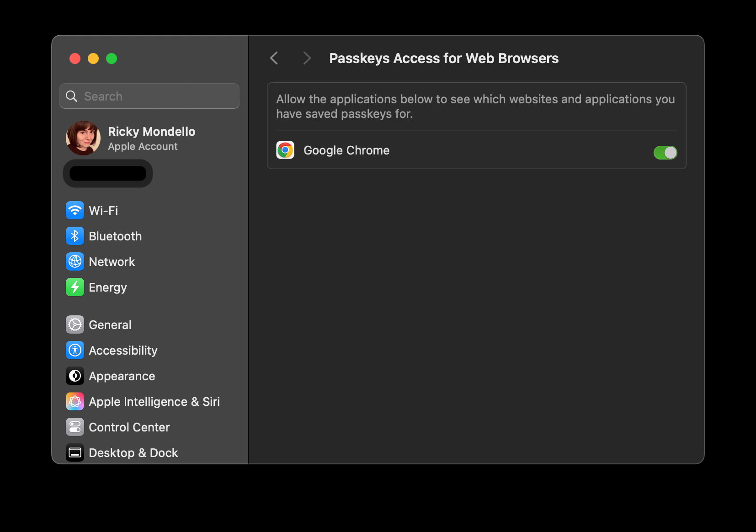Select the Appearance sidebar label
This screenshot has width=756, height=532.
click(x=122, y=376)
